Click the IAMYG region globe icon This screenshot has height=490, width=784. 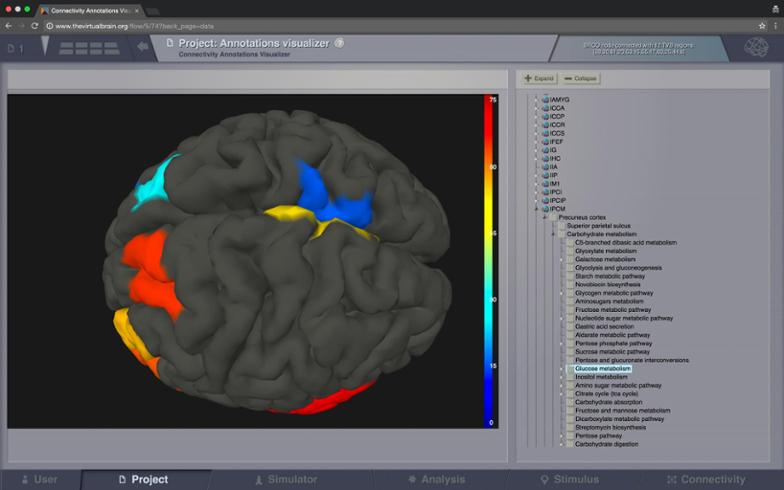pos(545,100)
